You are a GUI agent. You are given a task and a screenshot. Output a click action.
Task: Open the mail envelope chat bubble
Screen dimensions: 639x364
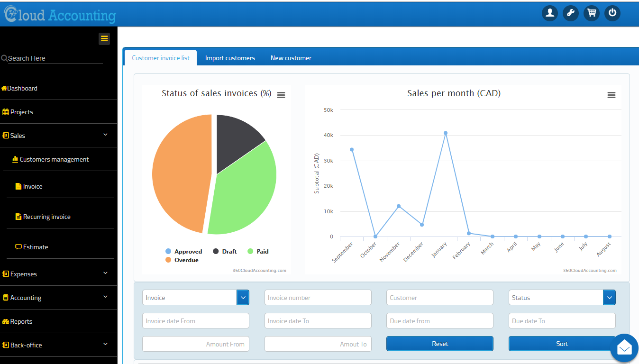624,348
